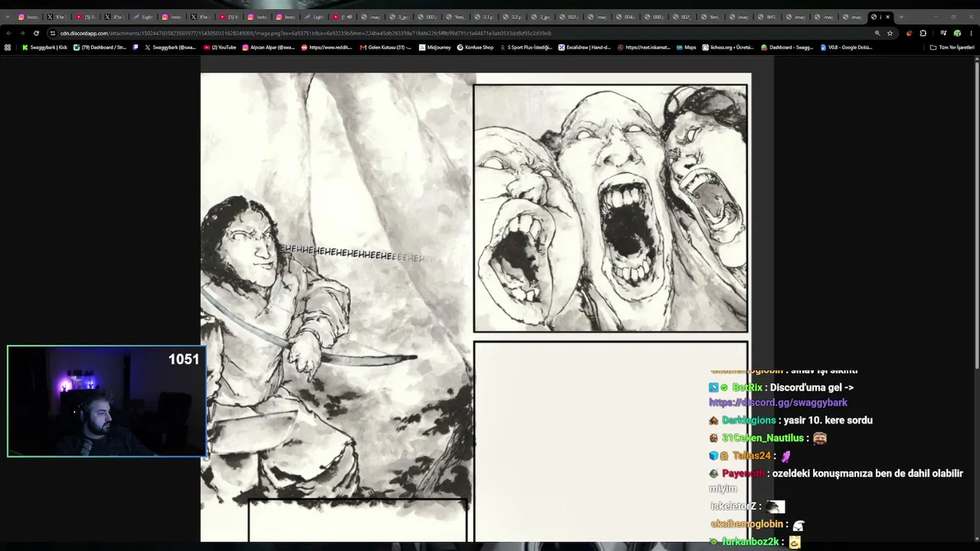This screenshot has height=551, width=980.
Task: Click the Darklegions username in chat
Action: tap(749, 420)
